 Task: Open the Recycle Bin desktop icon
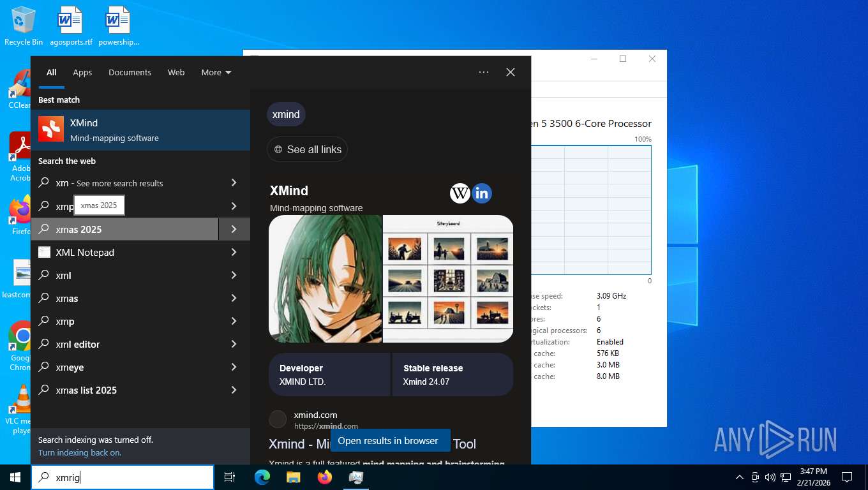(24, 26)
